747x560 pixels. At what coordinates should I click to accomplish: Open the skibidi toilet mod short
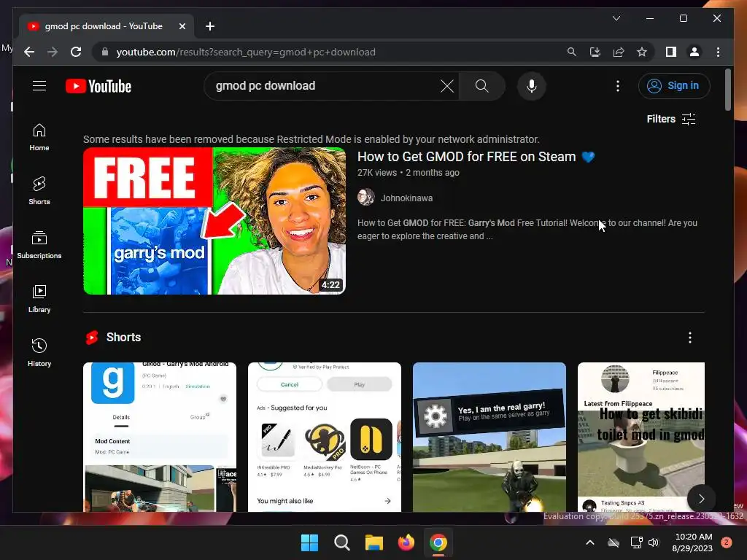pyautogui.click(x=640, y=437)
